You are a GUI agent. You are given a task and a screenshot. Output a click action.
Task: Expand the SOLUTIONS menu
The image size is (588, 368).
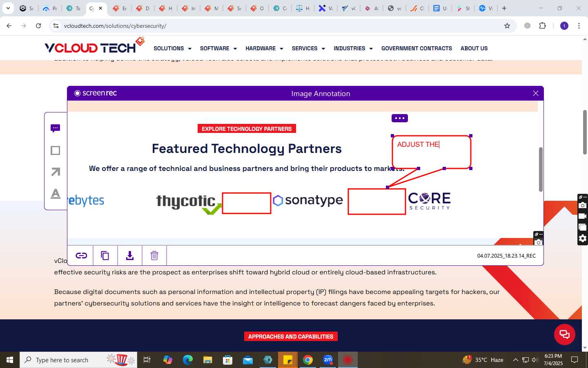(172, 48)
